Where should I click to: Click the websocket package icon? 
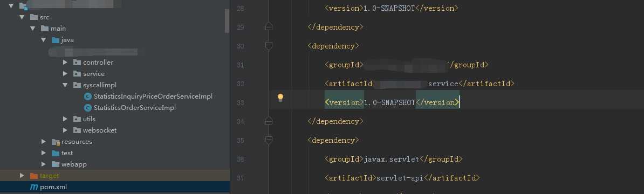click(x=77, y=130)
